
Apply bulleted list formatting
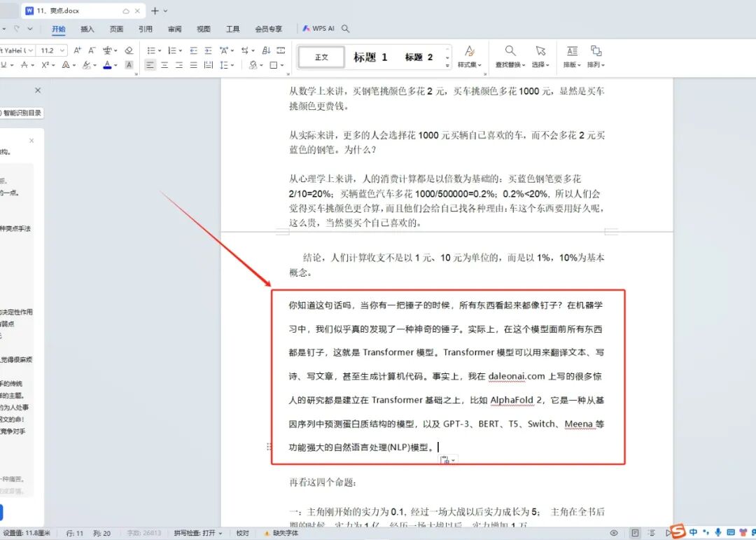[151, 50]
